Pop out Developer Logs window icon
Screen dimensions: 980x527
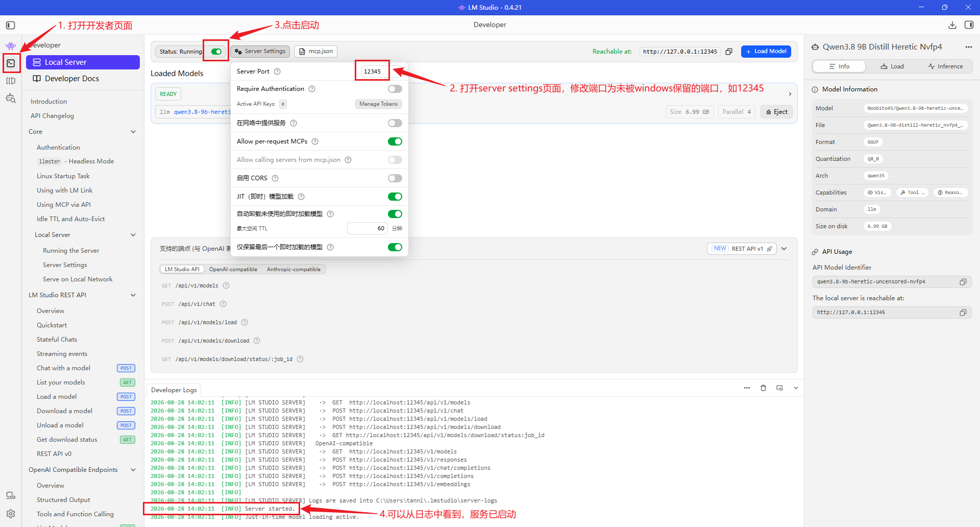(x=779, y=388)
